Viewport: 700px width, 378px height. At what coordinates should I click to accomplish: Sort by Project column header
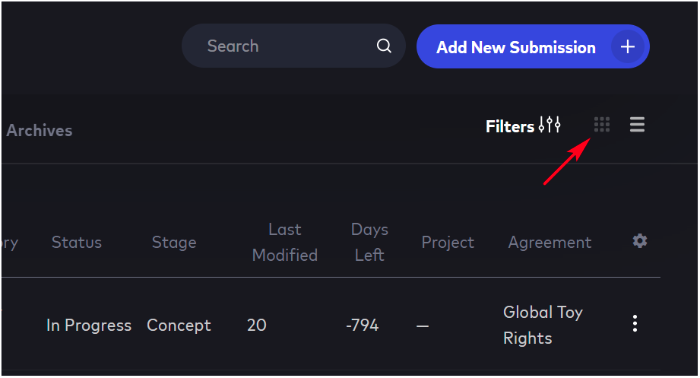[448, 242]
